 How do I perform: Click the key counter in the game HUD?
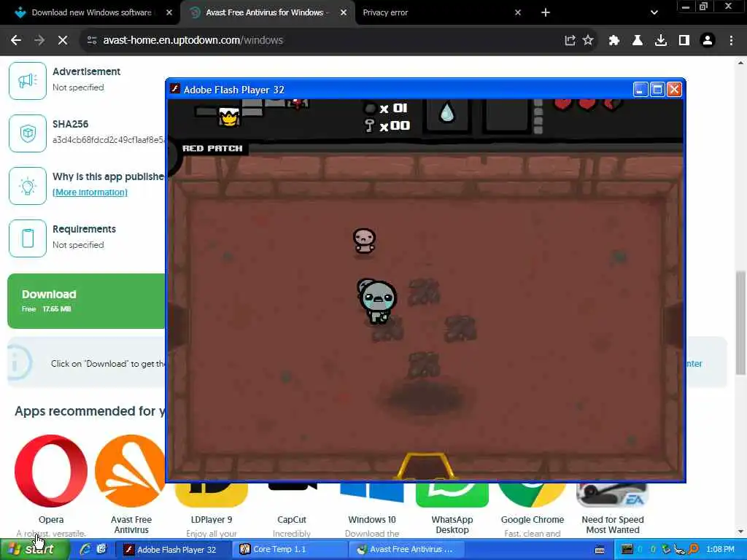coord(387,125)
